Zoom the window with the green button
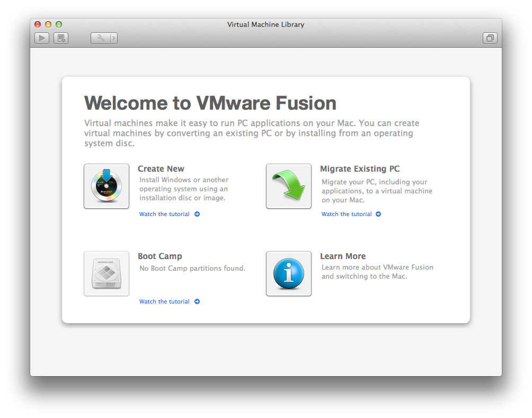532x418 pixels. 59,24
